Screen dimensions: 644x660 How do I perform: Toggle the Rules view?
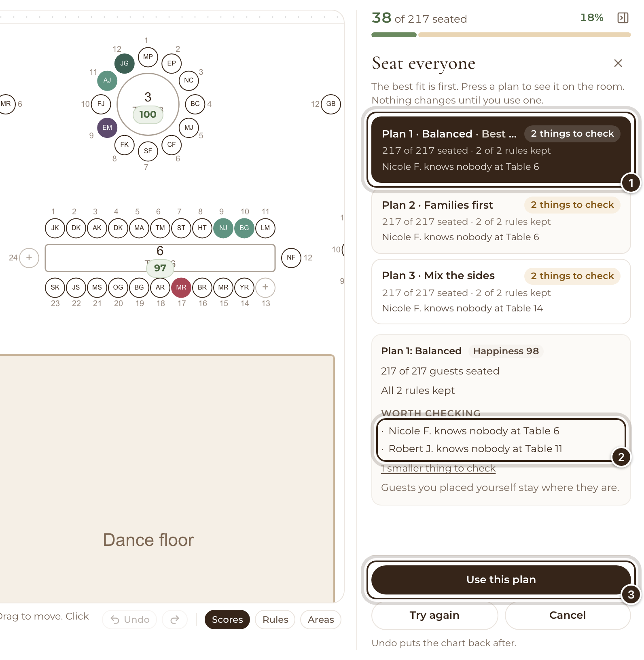coord(275,620)
